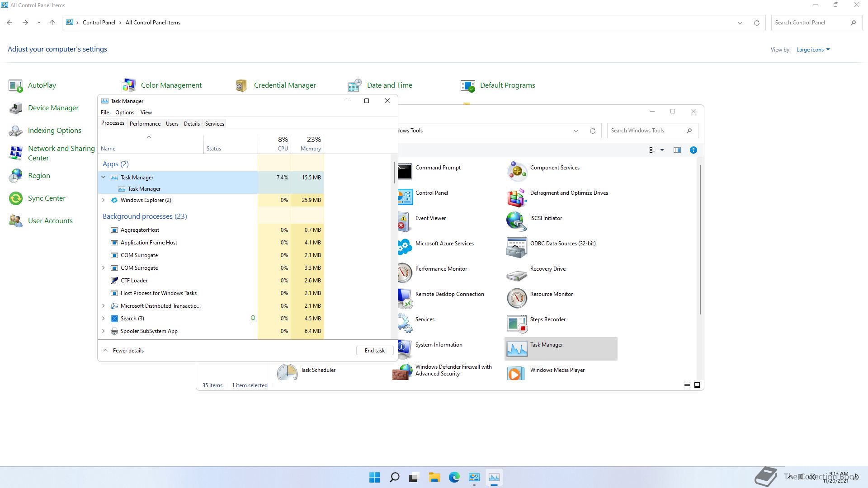This screenshot has width=868, height=488.
Task: Open Windows Tools address history dropdown
Action: coord(576,131)
